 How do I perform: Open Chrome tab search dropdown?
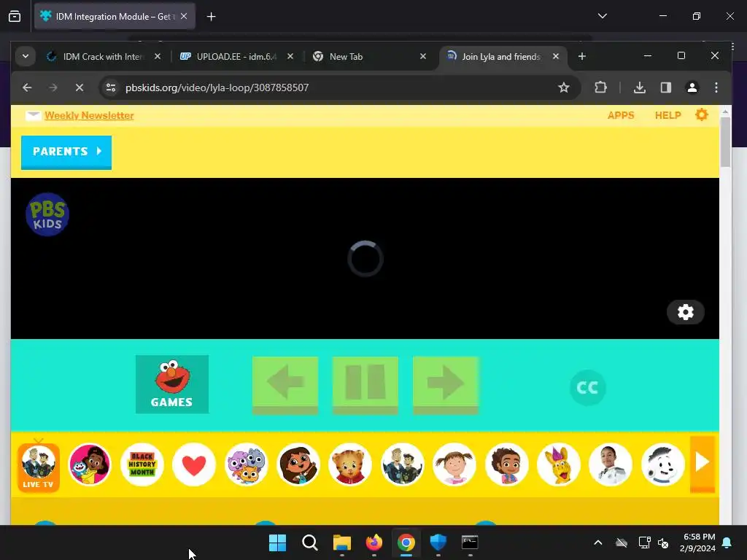coord(26,56)
